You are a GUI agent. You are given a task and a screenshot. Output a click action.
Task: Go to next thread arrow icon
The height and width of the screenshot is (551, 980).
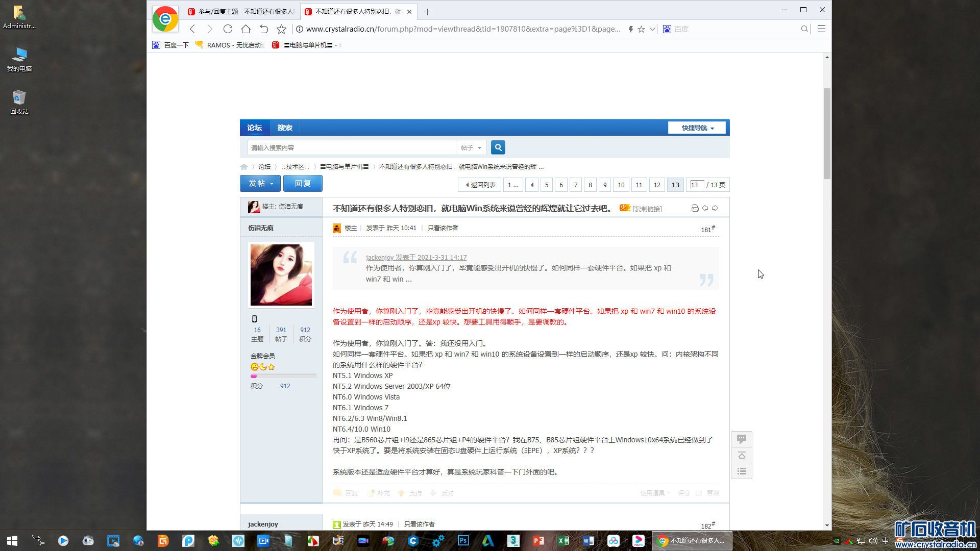[715, 208]
